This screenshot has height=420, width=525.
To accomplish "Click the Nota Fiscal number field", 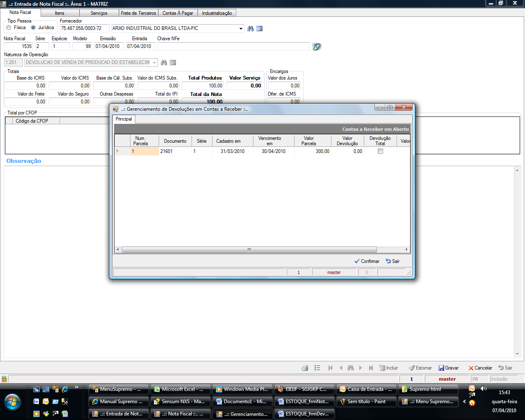I will [18, 46].
